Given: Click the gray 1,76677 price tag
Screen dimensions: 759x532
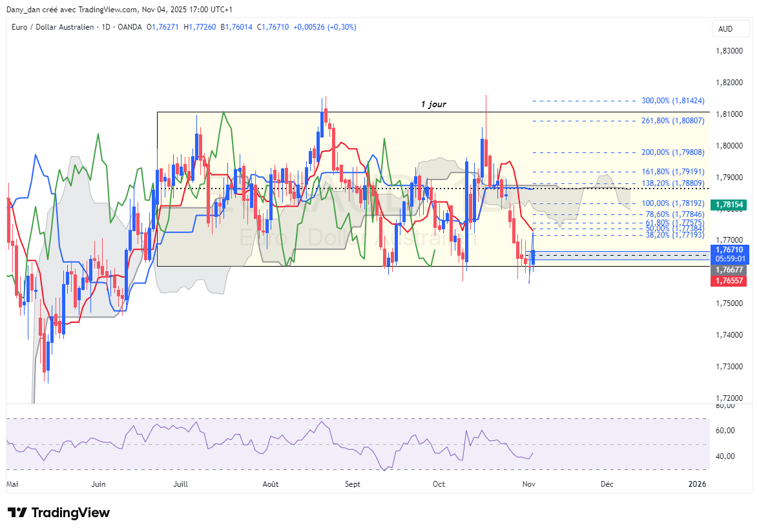Looking at the screenshot, I should click(x=729, y=270).
